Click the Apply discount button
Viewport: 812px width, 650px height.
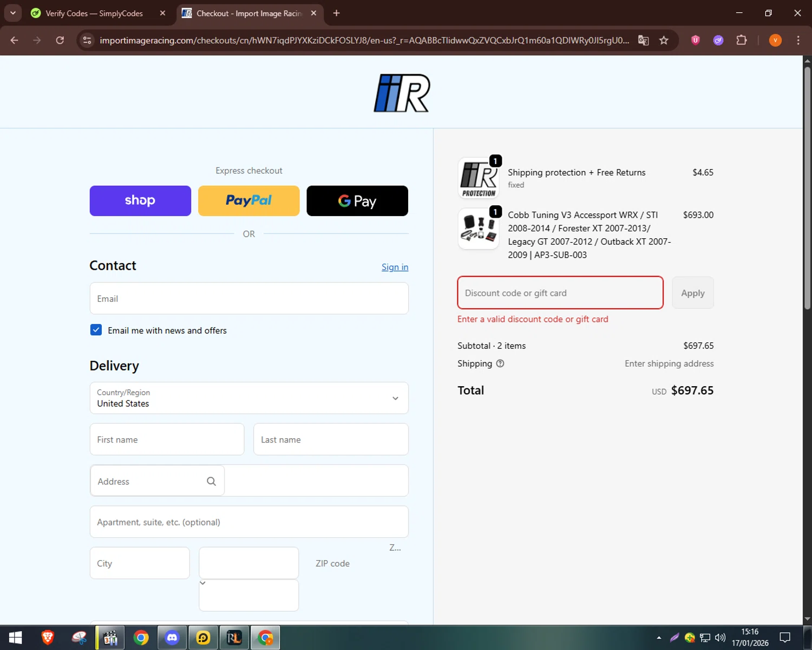coord(693,293)
